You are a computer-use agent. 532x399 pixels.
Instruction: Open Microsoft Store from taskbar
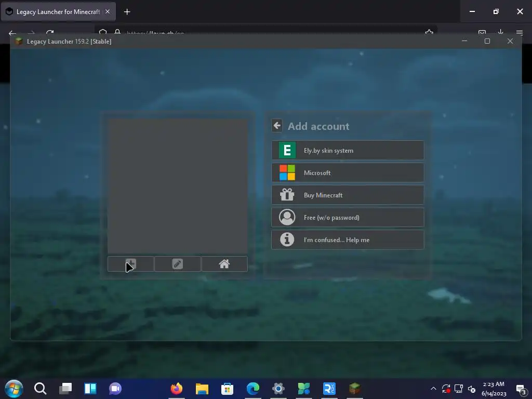click(x=228, y=389)
